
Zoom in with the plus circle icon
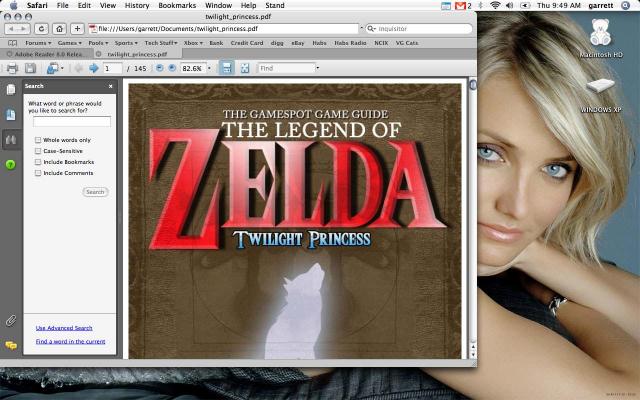(x=172, y=68)
